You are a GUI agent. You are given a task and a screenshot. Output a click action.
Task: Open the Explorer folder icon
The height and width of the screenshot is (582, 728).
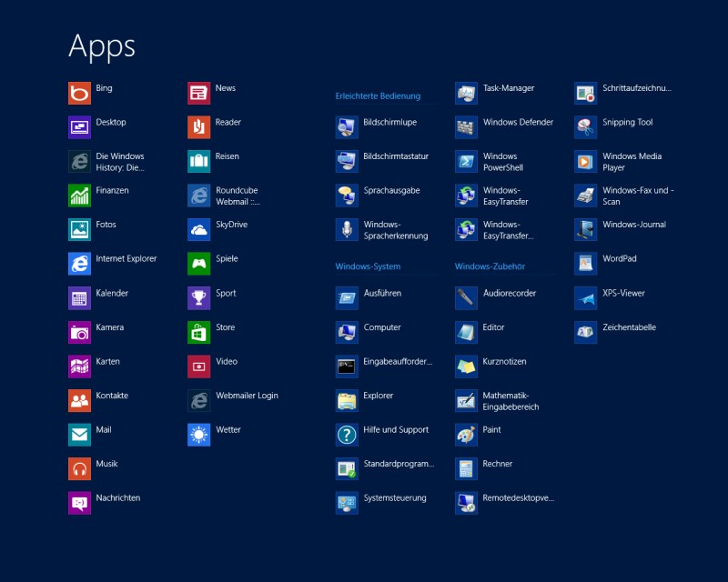pyautogui.click(x=347, y=400)
